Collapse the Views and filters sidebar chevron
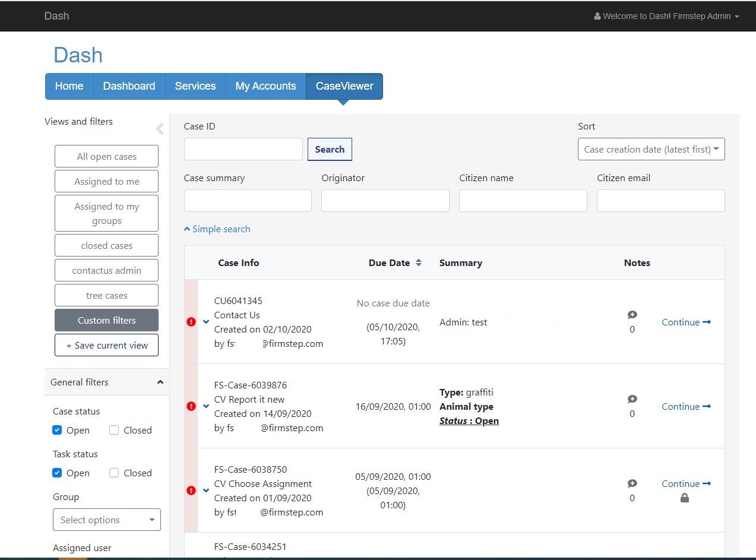The image size is (756, 560). click(159, 129)
